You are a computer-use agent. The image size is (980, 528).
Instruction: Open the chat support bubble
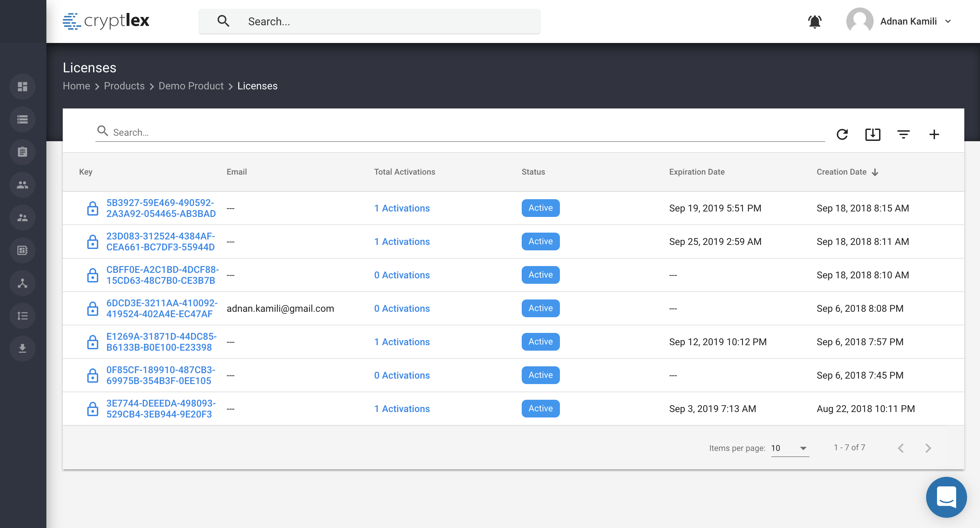(x=946, y=497)
